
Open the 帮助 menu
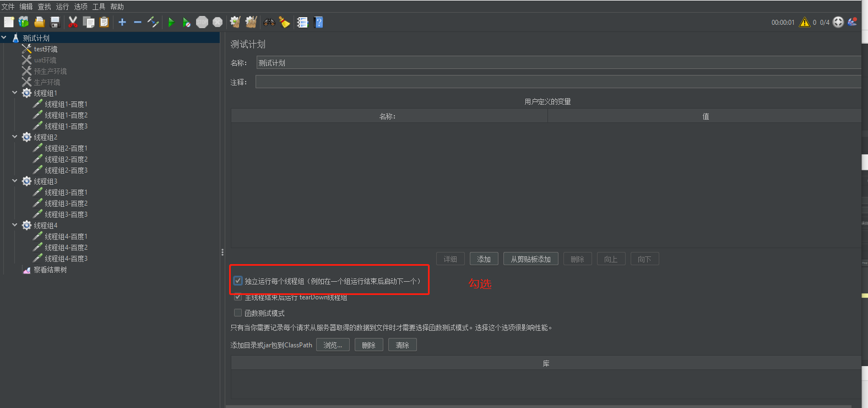point(117,7)
